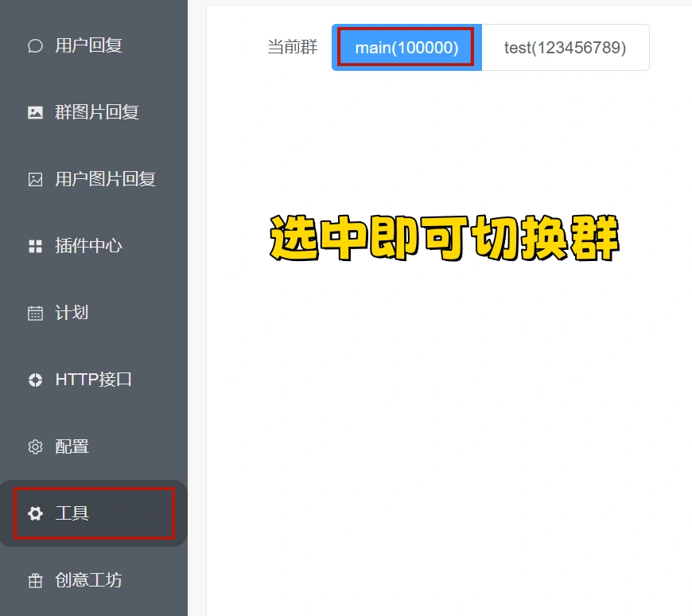Click the gift box icon beside 创意工坊
Viewport: 692px width, 616px height.
pos(35,581)
